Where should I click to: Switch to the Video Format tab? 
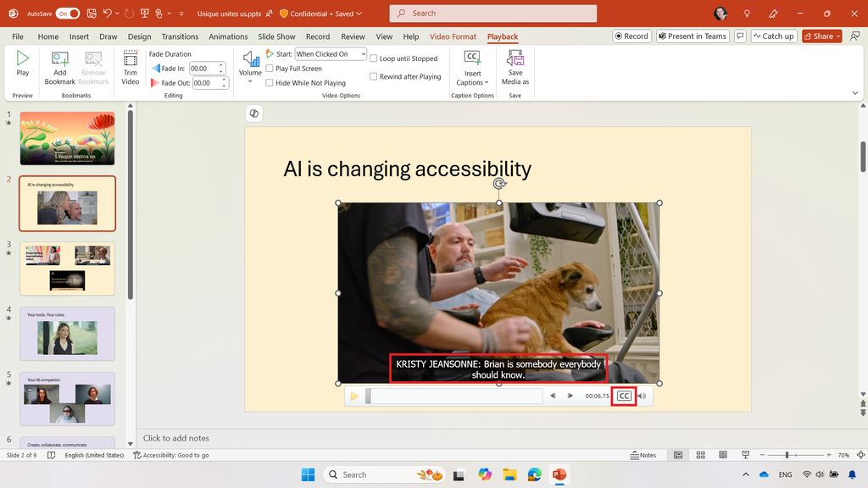tap(453, 36)
